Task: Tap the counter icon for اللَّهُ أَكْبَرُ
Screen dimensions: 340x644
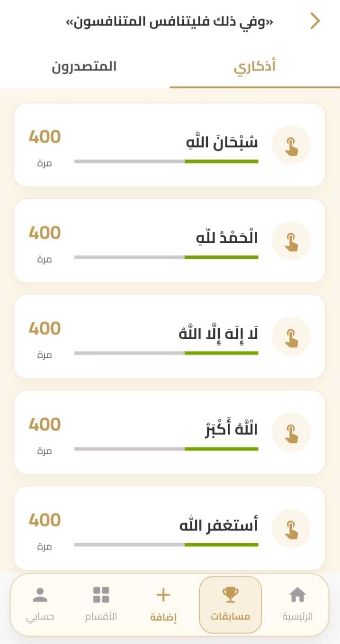Action: pos(291,432)
